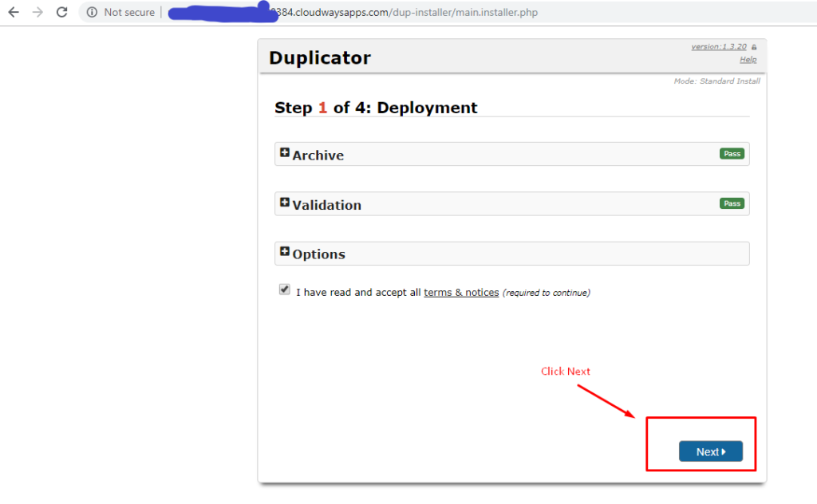Click the browser forward arrow
Screen dimensions: 817x504
(x=37, y=12)
